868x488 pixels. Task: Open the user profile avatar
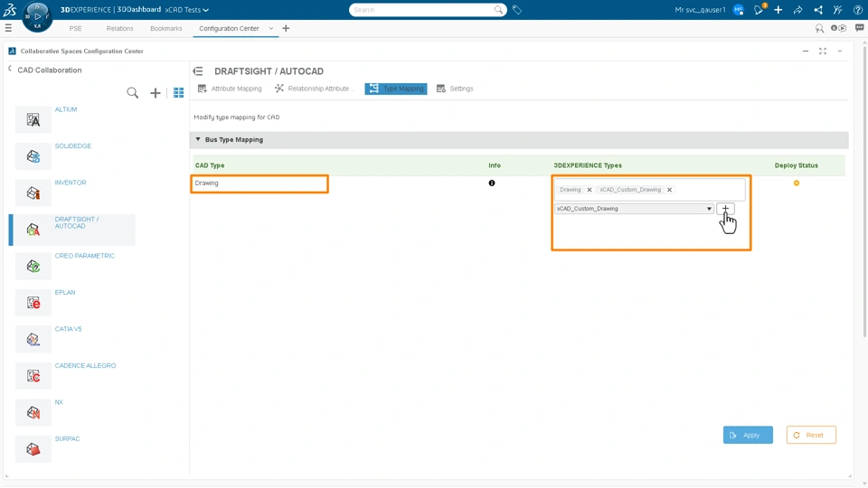pos(738,9)
